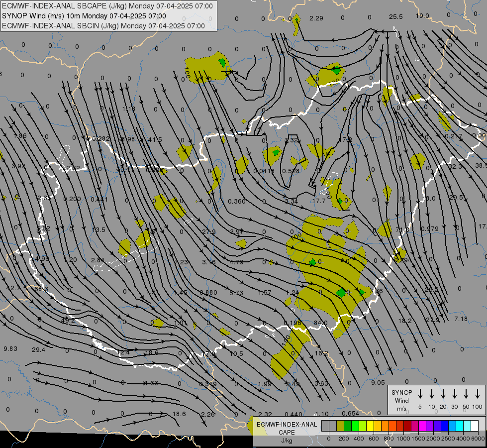Select the pure yellow CAPE legend swatch
The height and width of the screenshot is (448, 487).
[370, 426]
